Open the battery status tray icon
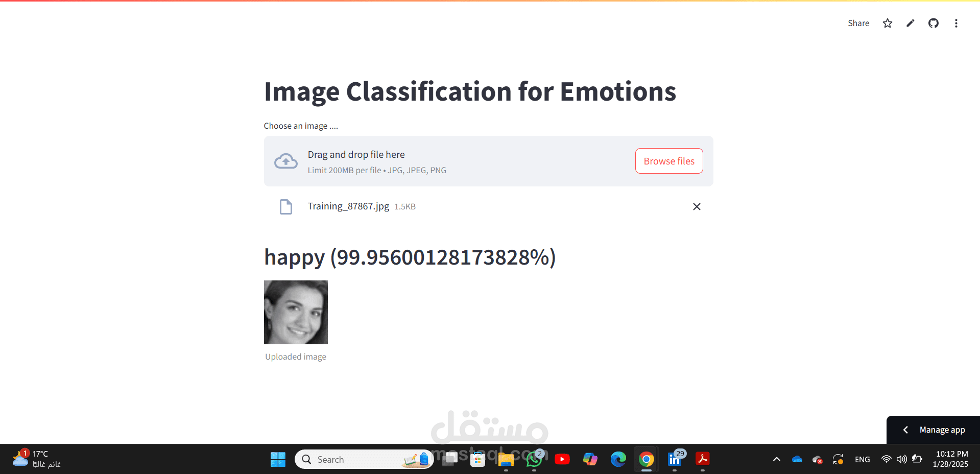This screenshot has height=474, width=980. (917, 459)
